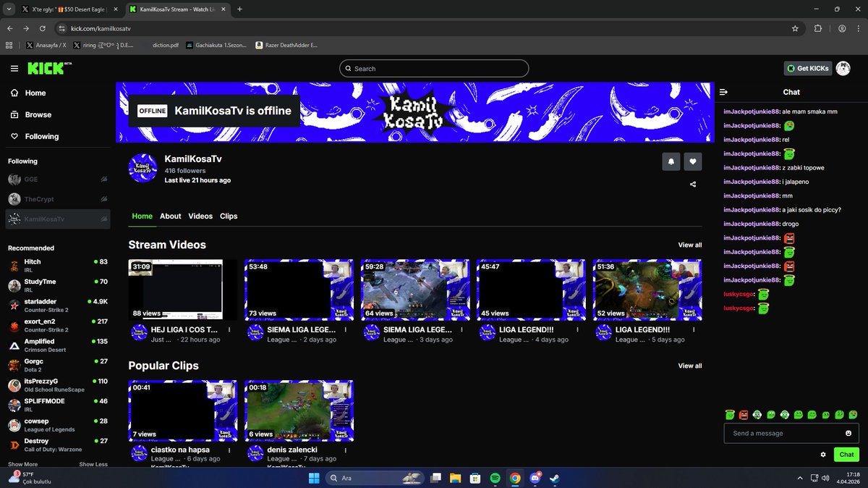Open Discord from the taskbar
The width and height of the screenshot is (868, 488).
tap(535, 478)
